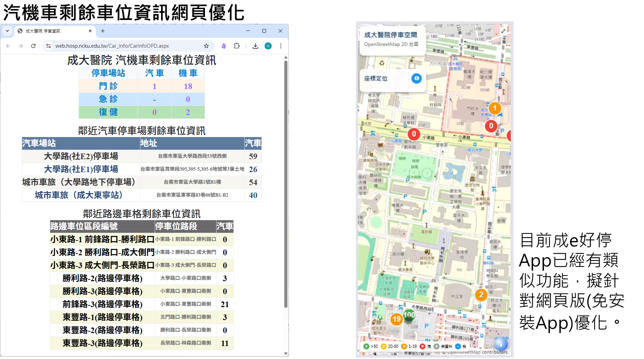Click the scrollbar down arrow

(286, 353)
